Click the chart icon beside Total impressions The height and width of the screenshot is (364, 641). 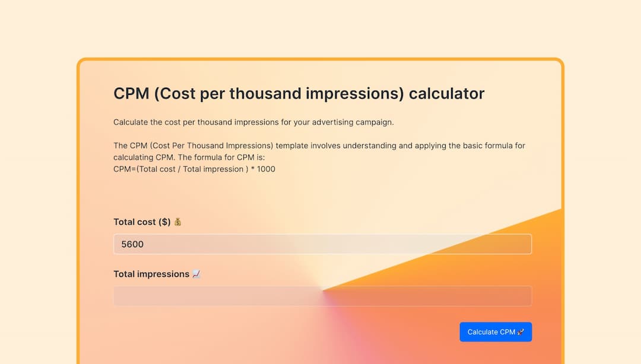coord(196,274)
